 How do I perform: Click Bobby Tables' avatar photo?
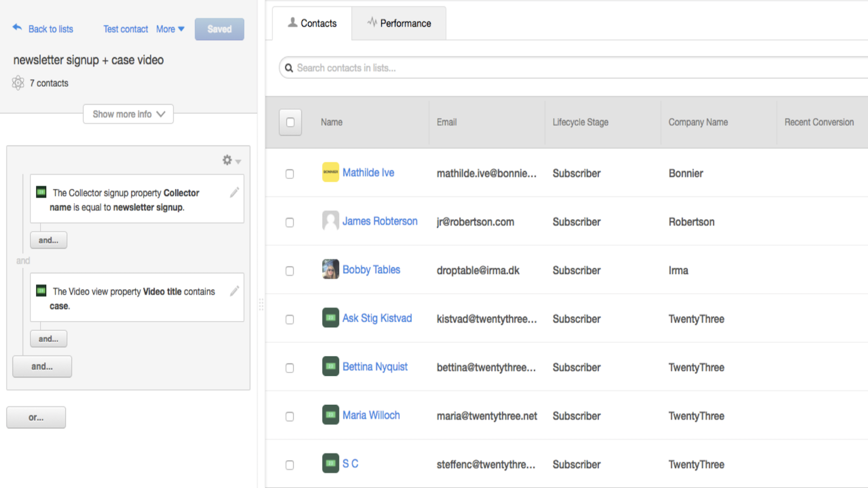(330, 269)
